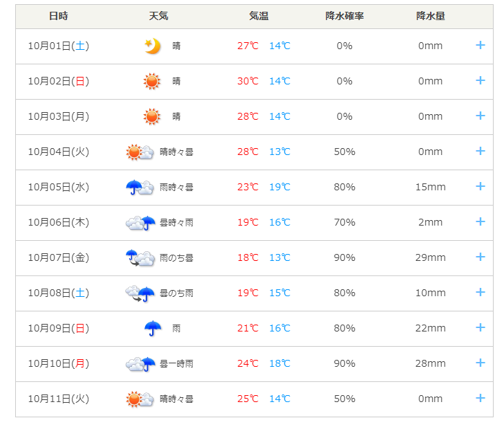Click the sun icon for 10月02日
The height and width of the screenshot is (427, 504).
click(152, 81)
